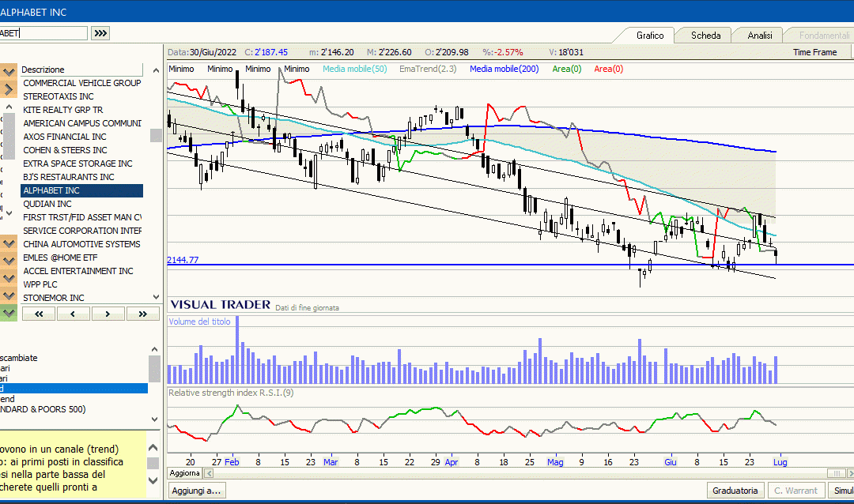The height and width of the screenshot is (504, 854).
Task: Click the orange chevron beside CHINA AUTOMOTIVE SYSTEMS
Action: point(8,243)
